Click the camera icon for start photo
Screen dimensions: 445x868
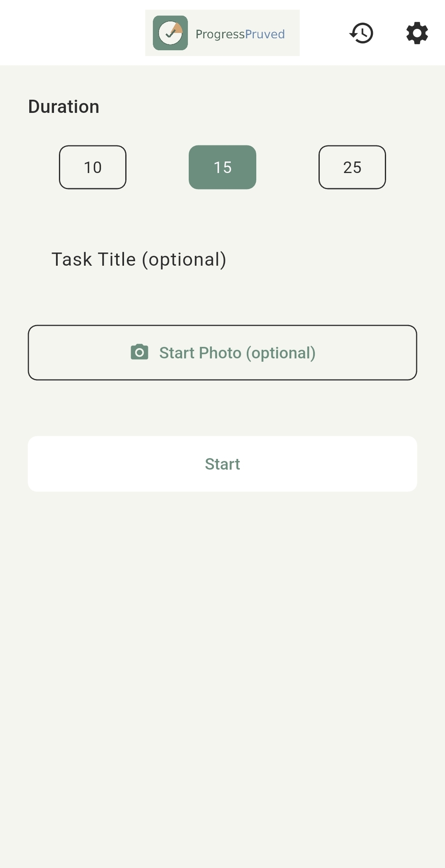coord(139,352)
